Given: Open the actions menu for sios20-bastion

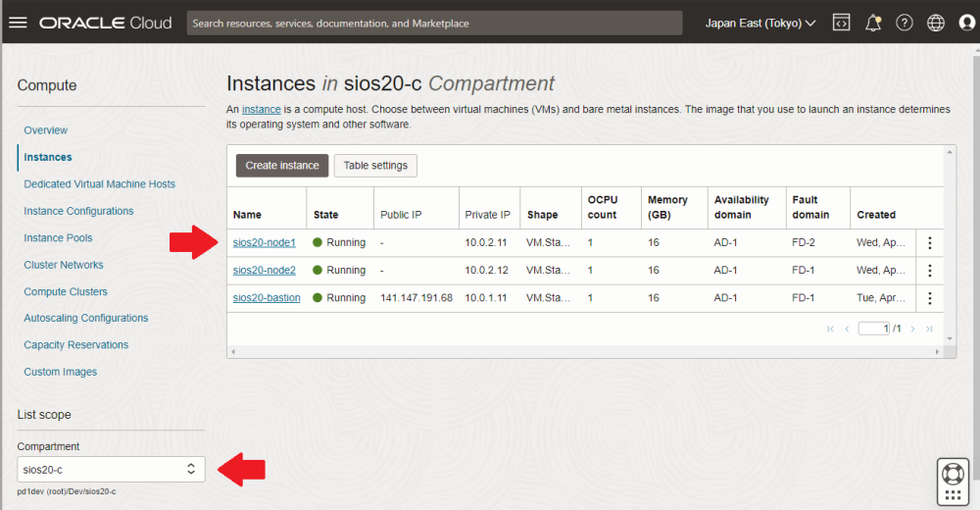Looking at the screenshot, I should pos(930,298).
